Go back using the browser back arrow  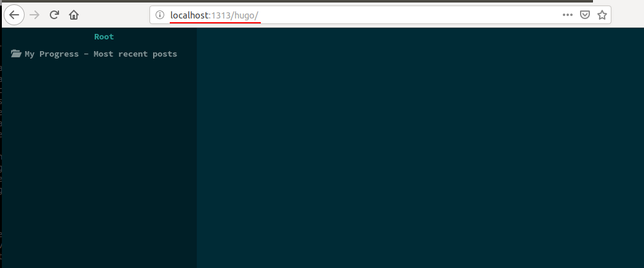pyautogui.click(x=14, y=15)
